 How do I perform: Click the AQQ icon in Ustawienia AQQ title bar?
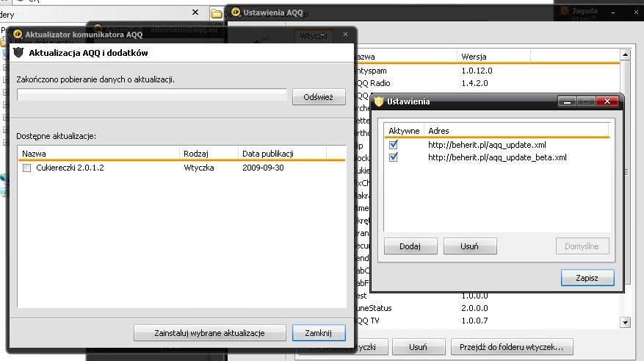pos(236,12)
